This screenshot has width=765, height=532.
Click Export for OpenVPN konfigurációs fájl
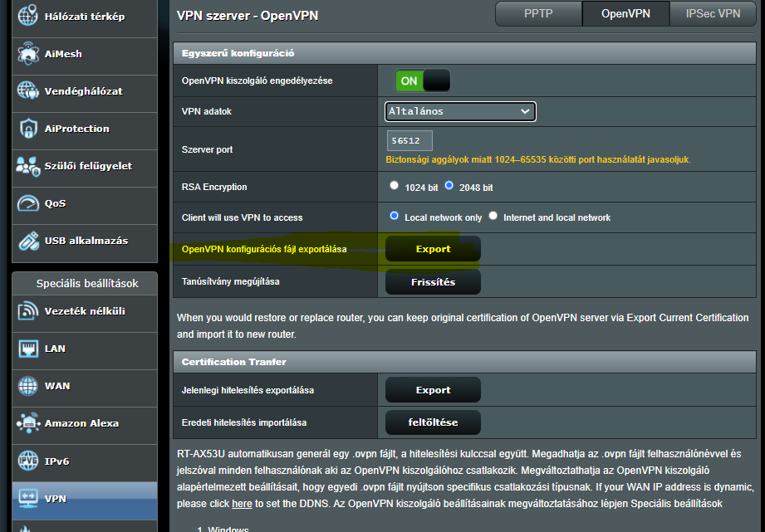click(x=433, y=249)
